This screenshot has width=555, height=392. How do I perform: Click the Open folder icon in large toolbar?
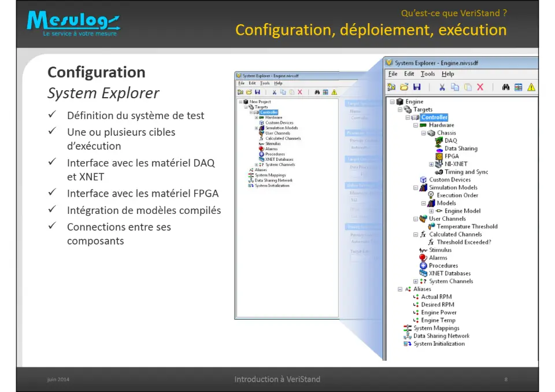coord(404,87)
